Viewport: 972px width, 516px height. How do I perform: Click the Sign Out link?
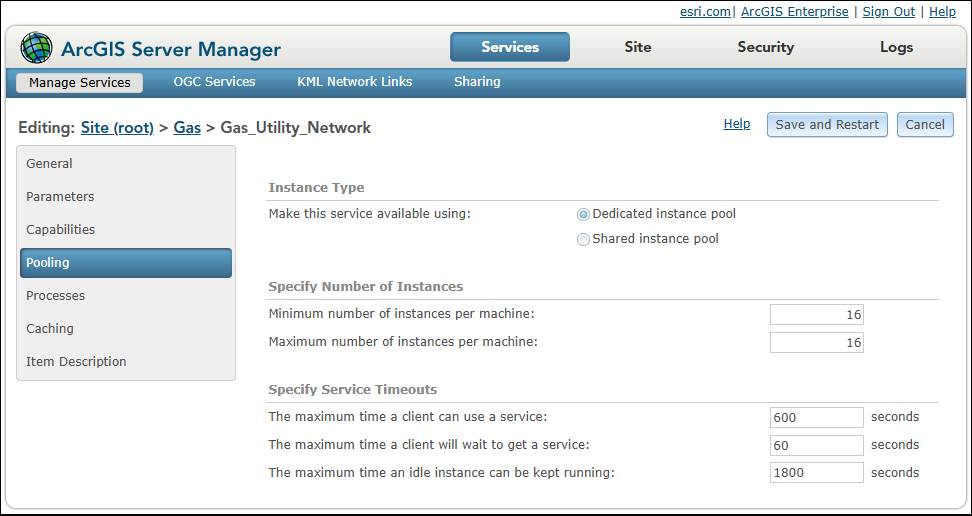[889, 11]
